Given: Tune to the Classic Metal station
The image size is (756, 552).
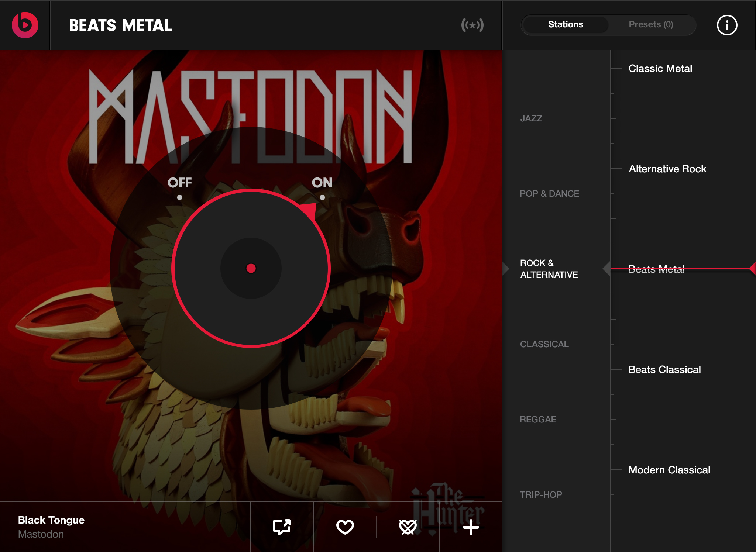Looking at the screenshot, I should 660,69.
